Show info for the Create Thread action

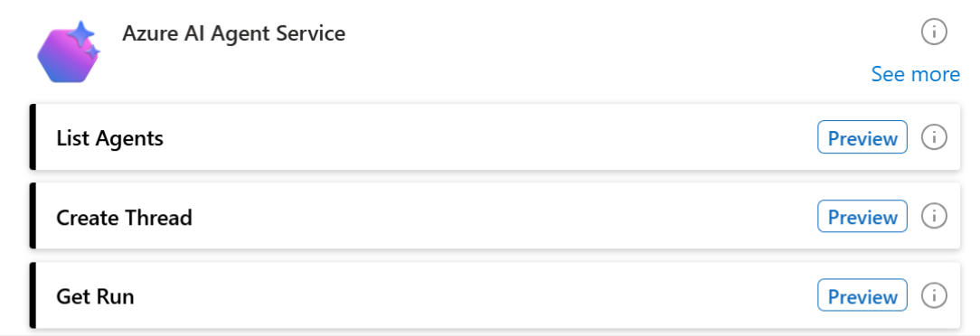pyautogui.click(x=935, y=216)
